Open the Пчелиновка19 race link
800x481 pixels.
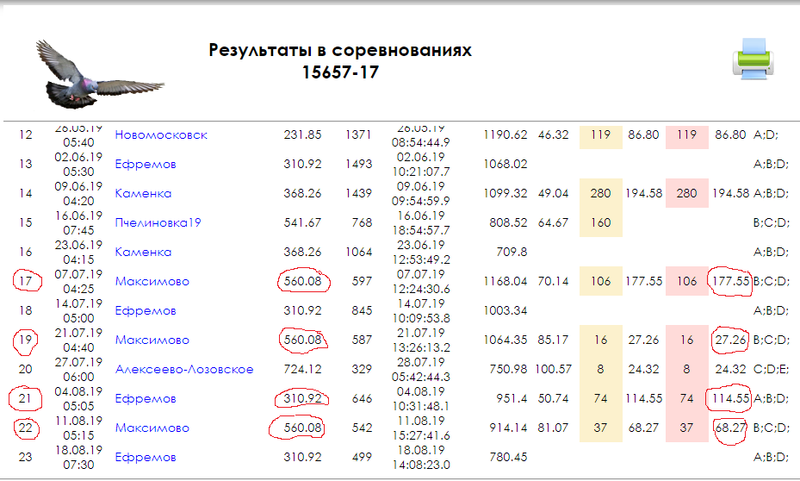coord(158,222)
